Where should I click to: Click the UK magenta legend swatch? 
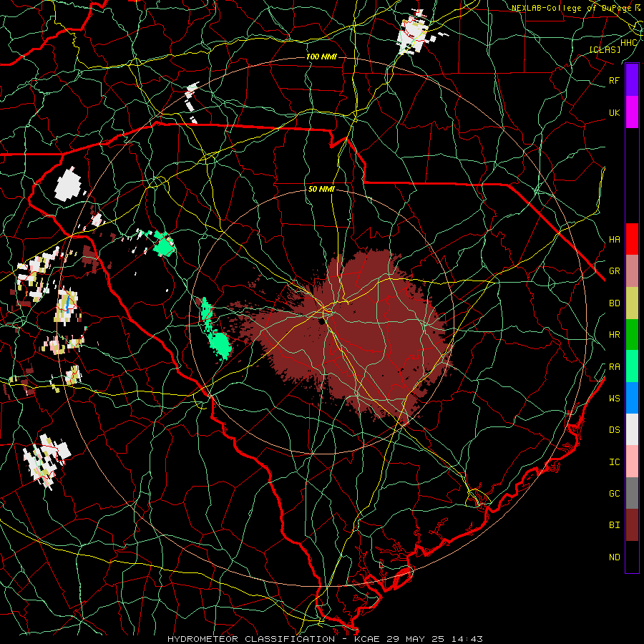[x=632, y=112]
